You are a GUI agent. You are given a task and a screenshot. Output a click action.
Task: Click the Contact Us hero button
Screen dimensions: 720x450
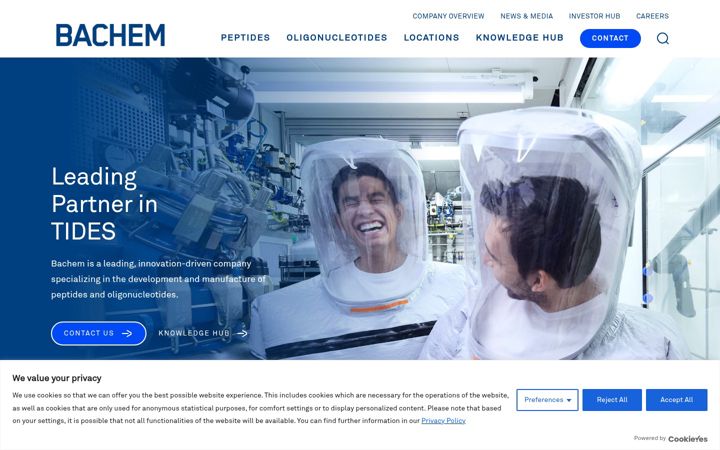click(x=99, y=333)
